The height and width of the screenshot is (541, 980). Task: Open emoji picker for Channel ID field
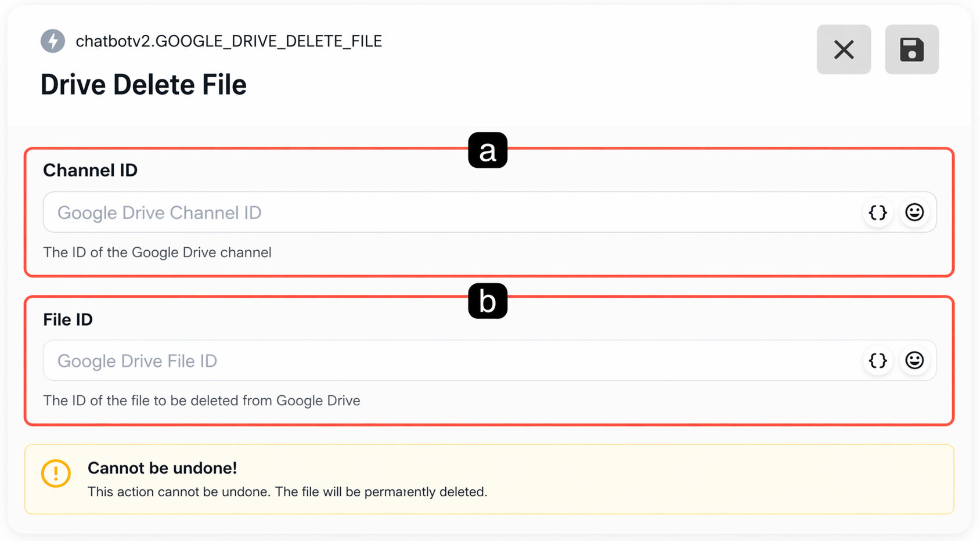tap(914, 212)
